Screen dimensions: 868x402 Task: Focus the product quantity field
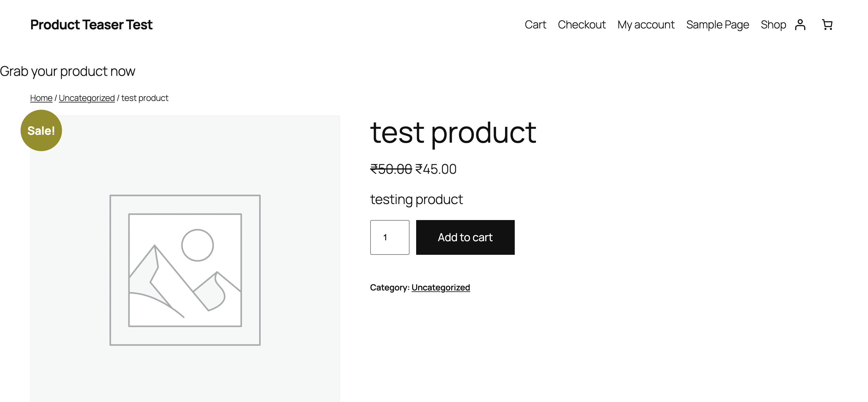(x=390, y=237)
